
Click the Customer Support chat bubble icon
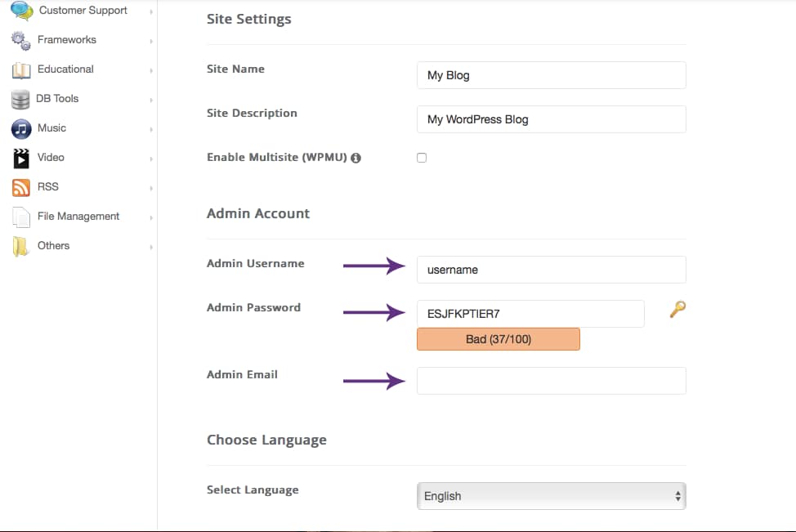[21, 11]
